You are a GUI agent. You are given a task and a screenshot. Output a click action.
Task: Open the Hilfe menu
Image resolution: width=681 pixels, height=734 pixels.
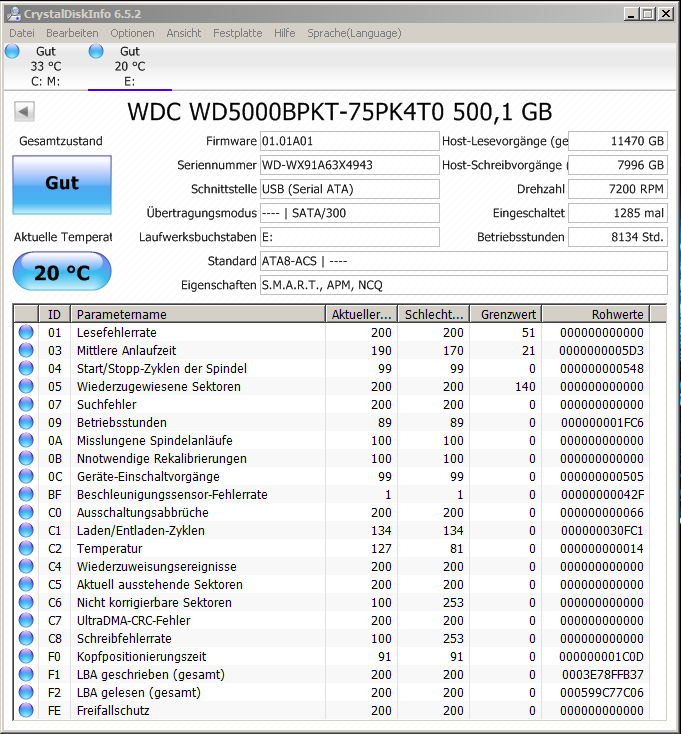[x=285, y=33]
